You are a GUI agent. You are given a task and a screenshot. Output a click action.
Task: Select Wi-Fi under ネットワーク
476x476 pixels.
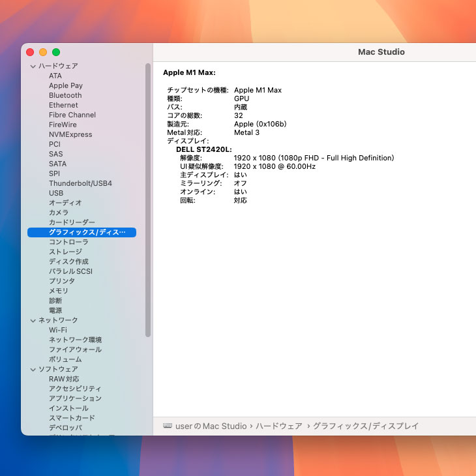(x=58, y=330)
